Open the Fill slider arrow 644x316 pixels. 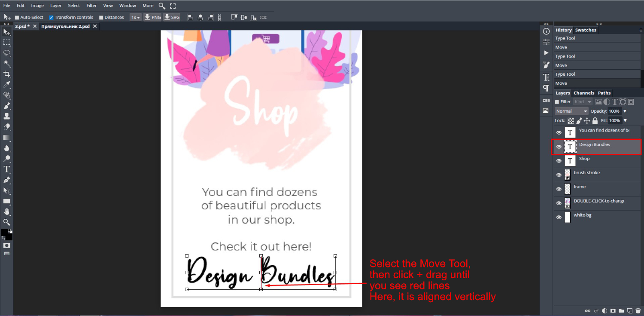pyautogui.click(x=625, y=121)
